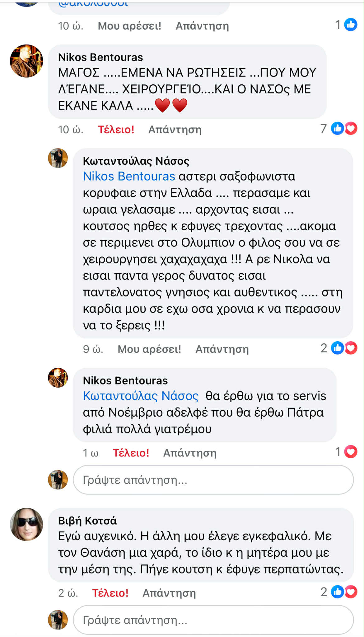Toggle Τέλειο! reaction on Βιβή Κοτσά comment
The image size is (364, 637).
(110, 593)
